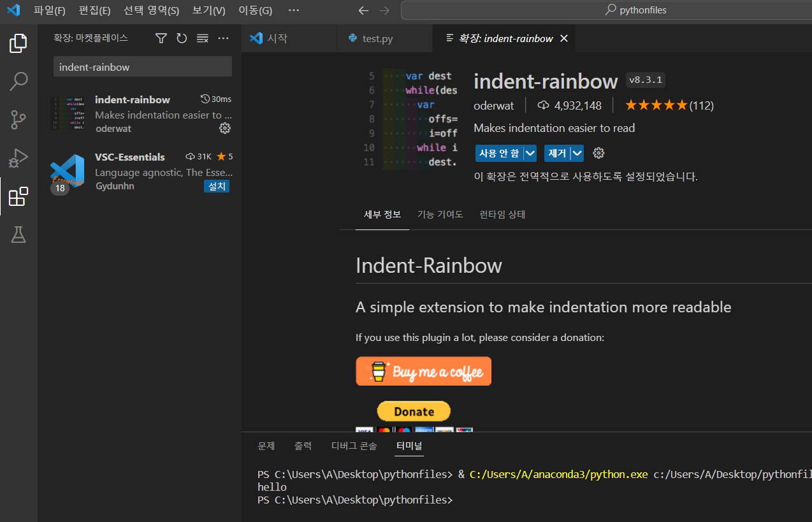Click the 31K download count of VSC-Essentials
Viewport: 812px width, 522px height.
(x=198, y=156)
